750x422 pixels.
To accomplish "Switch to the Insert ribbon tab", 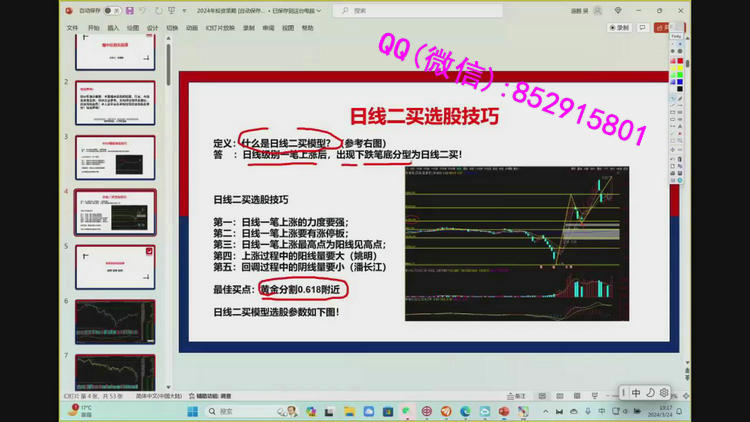I will 113,28.
